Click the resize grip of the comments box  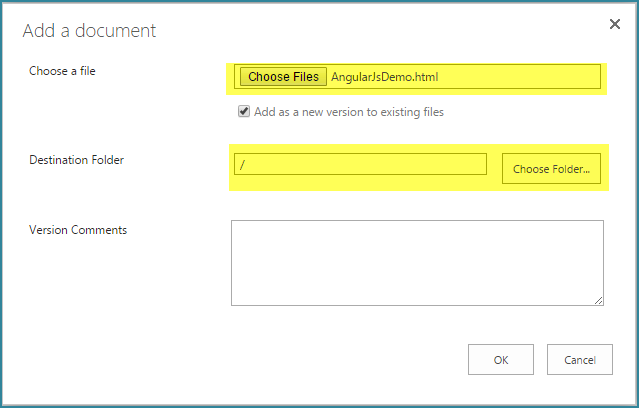[598, 301]
